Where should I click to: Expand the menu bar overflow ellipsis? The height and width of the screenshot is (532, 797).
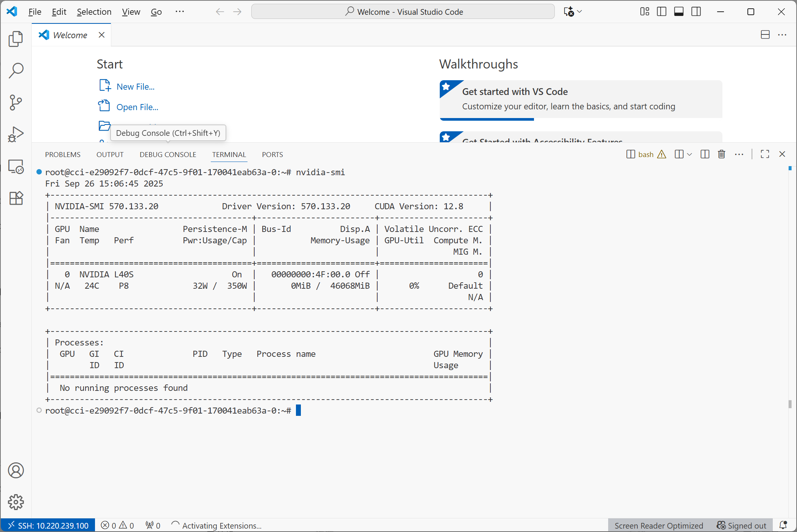pyautogui.click(x=179, y=12)
